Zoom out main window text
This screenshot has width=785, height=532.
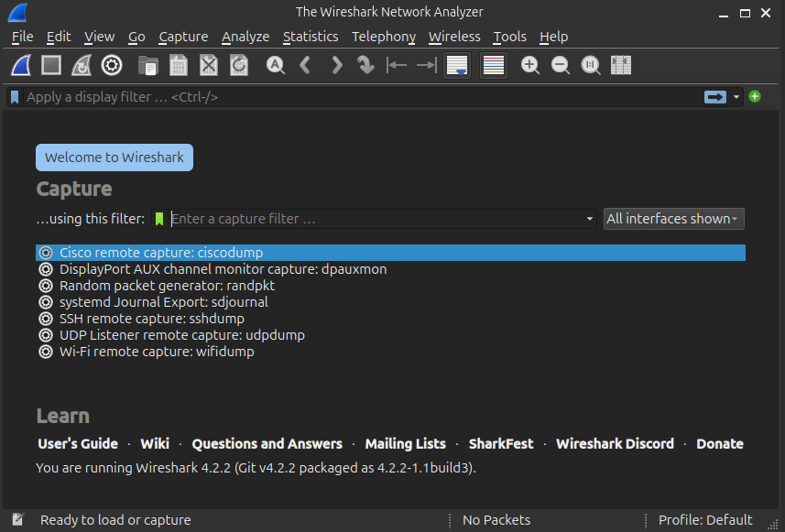tap(561, 65)
